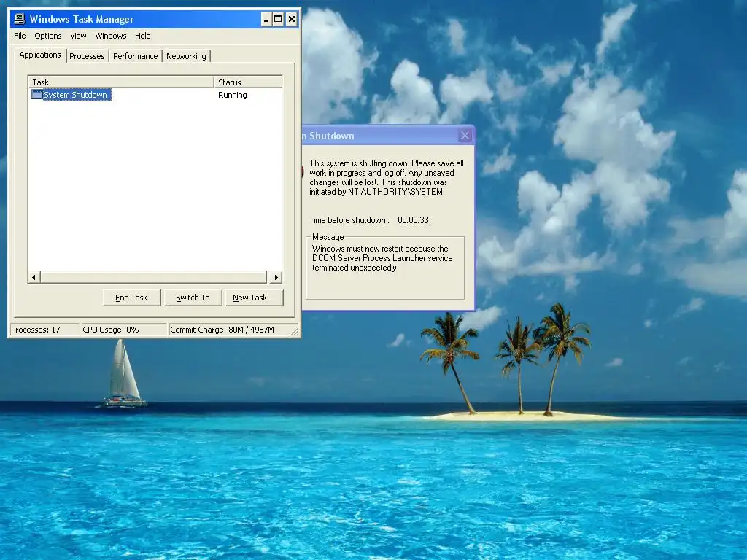747x560 pixels.
Task: Sort by the Task column header
Action: click(x=121, y=82)
